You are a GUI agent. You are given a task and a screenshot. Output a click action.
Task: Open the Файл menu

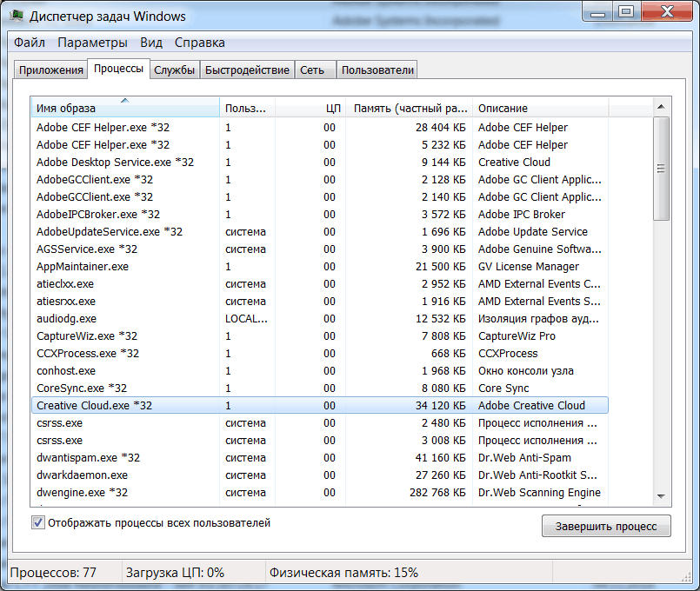click(30, 43)
